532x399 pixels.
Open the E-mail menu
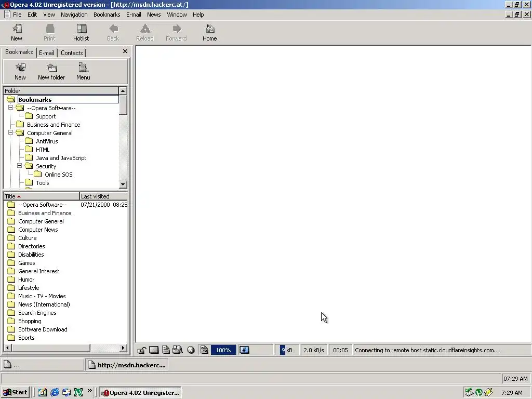coord(134,15)
